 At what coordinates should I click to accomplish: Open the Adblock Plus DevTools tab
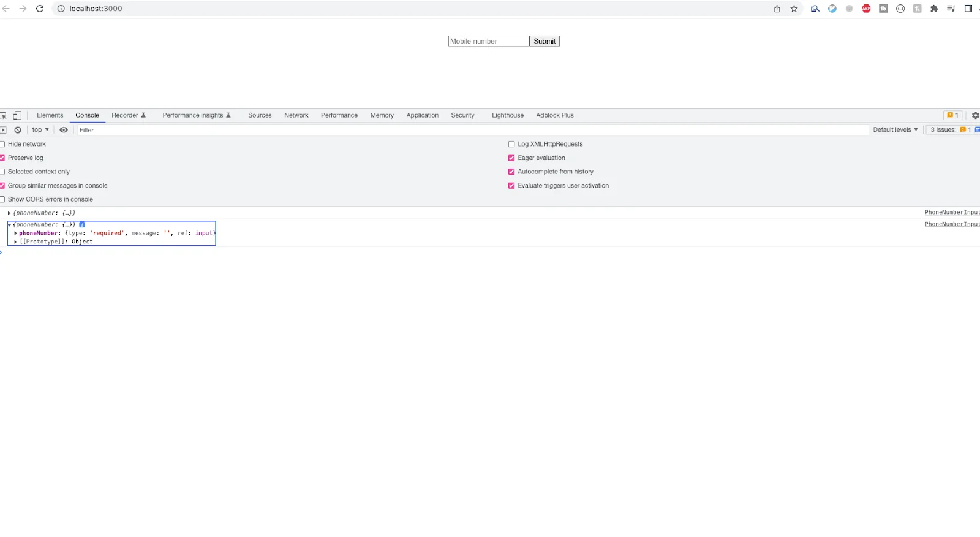click(x=555, y=115)
